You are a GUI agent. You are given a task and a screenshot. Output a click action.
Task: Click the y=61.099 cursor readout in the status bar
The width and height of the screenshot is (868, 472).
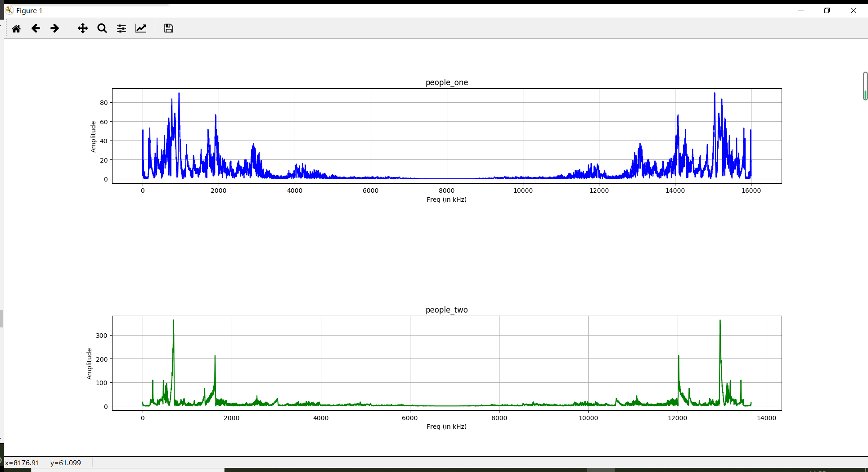[66, 463]
